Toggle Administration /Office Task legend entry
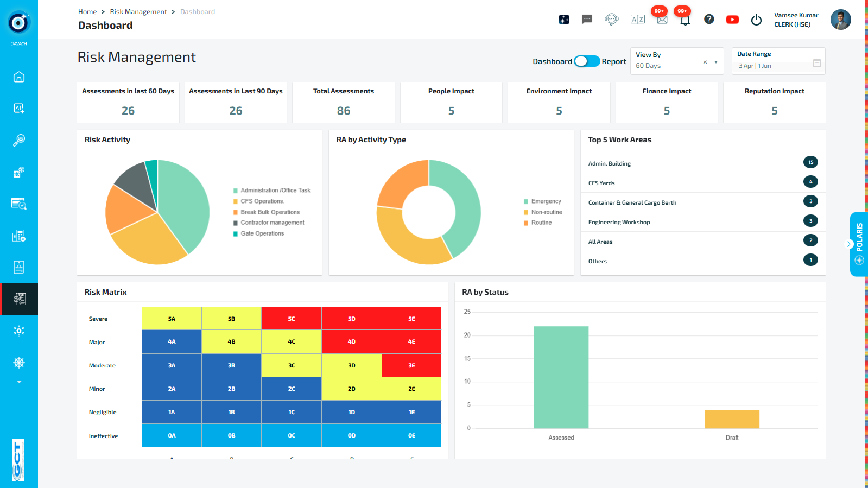 [x=271, y=191]
